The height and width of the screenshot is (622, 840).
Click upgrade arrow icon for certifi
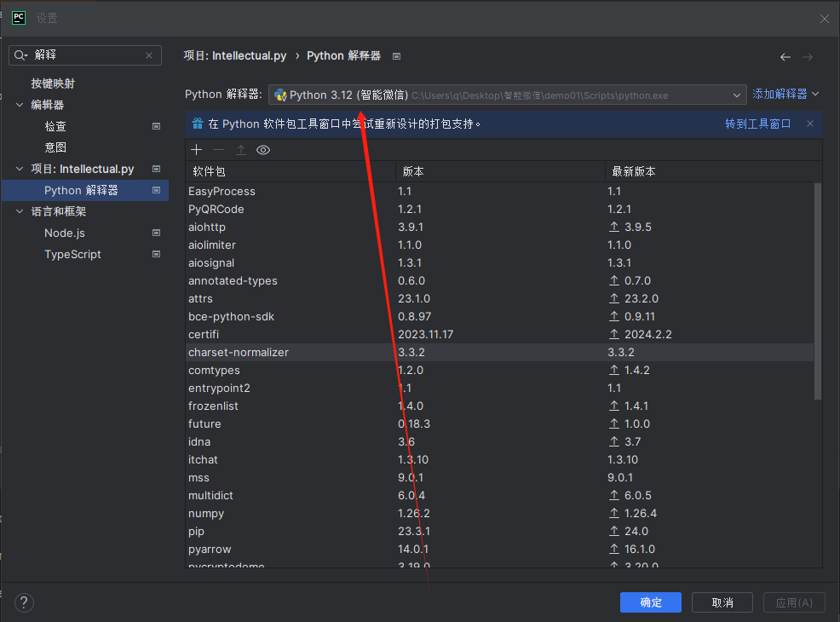pyautogui.click(x=614, y=334)
